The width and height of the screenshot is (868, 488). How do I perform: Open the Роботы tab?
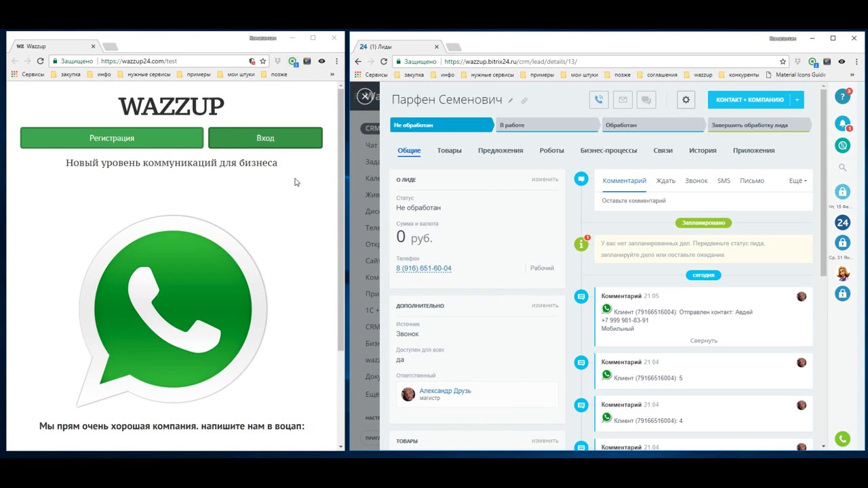[551, 150]
